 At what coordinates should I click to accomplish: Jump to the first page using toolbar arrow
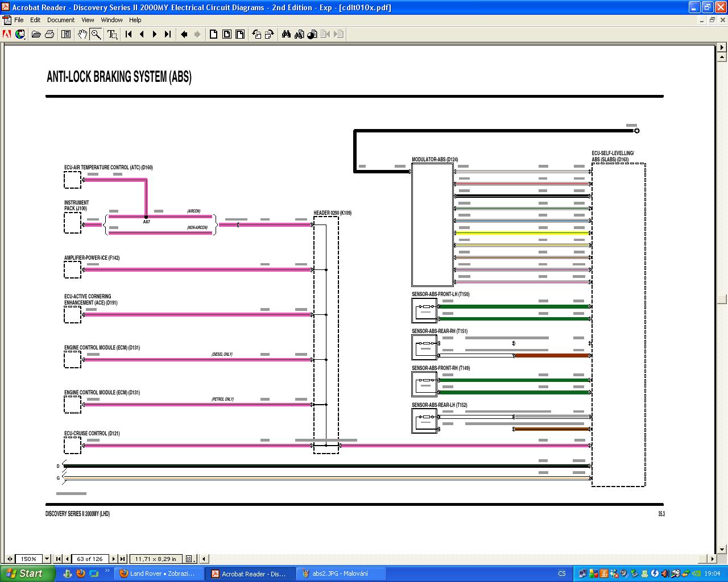click(x=129, y=35)
